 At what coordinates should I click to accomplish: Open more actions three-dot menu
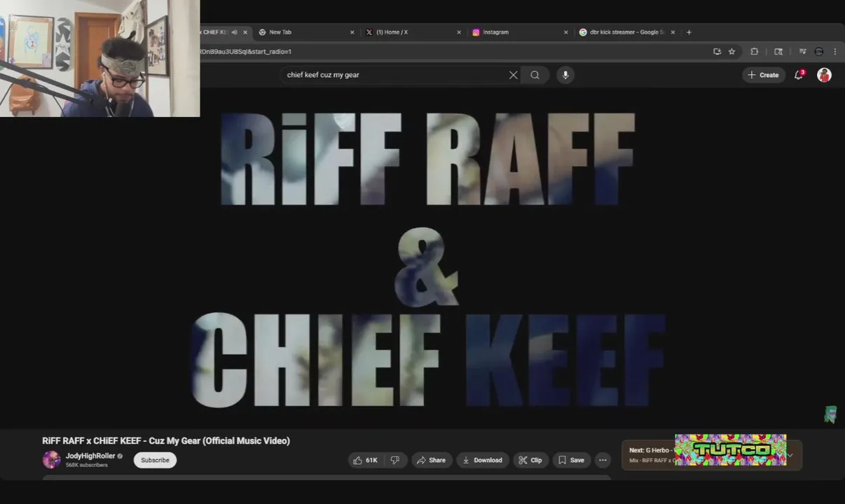tap(603, 460)
